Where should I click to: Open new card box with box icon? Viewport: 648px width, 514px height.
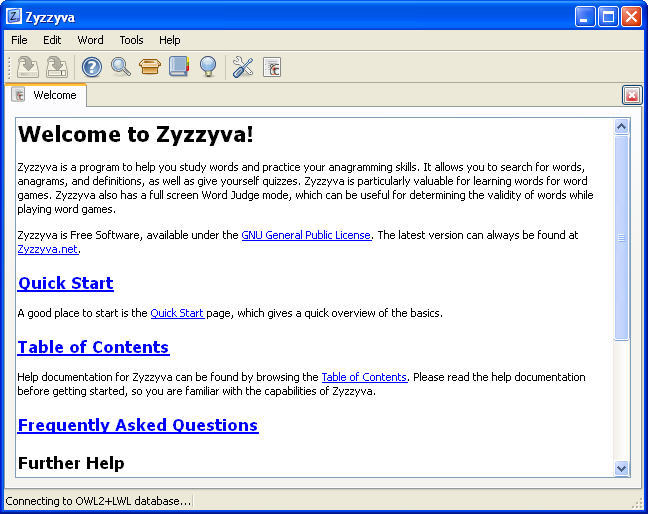(150, 67)
